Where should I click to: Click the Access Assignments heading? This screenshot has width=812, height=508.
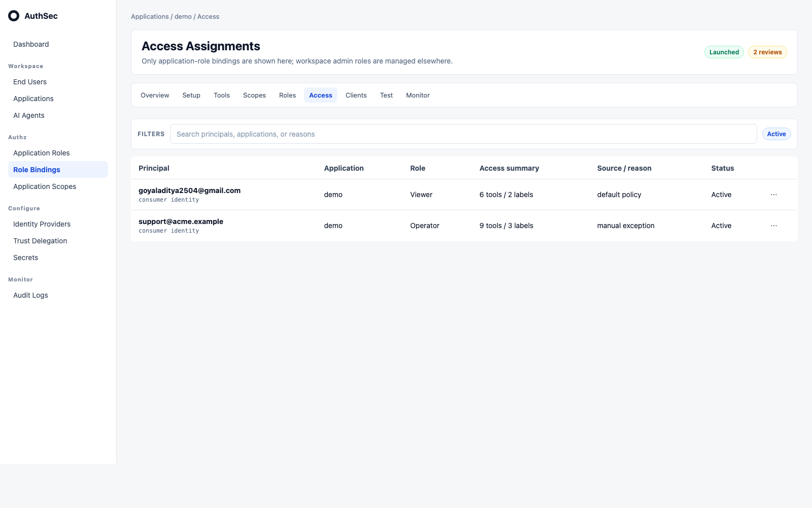201,46
